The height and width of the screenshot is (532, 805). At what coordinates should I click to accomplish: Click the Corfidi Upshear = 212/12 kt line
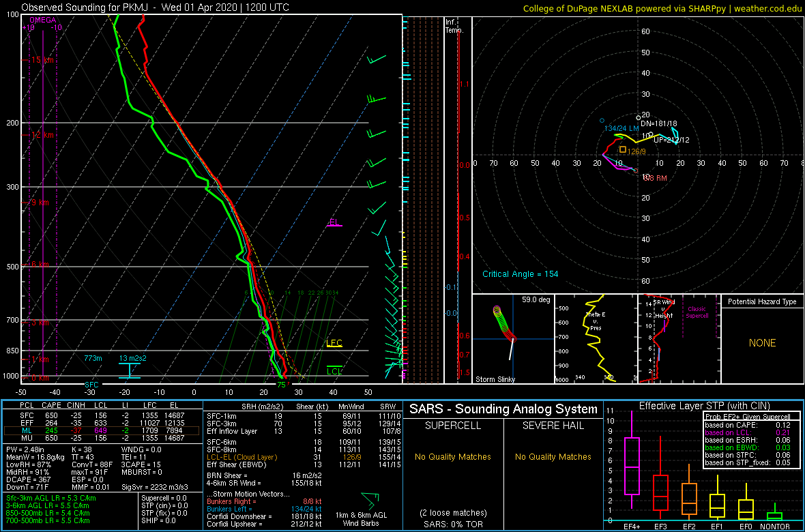[x=264, y=523]
